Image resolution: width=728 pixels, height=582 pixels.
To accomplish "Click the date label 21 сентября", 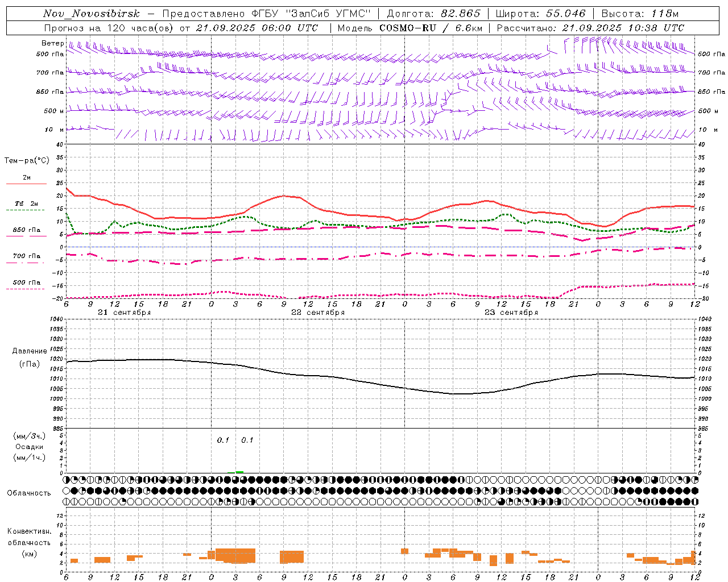I will tap(125, 313).
